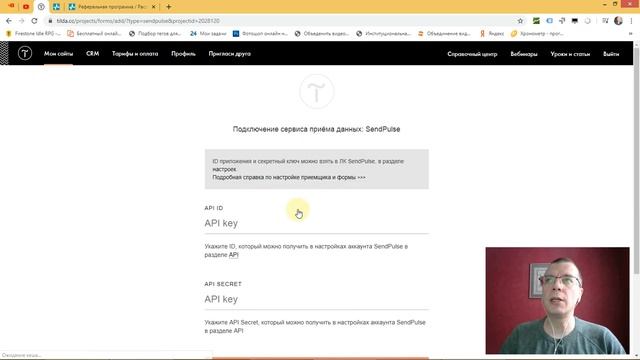Click the Tilda logo in the black header
640x360 pixels.
click(24, 53)
